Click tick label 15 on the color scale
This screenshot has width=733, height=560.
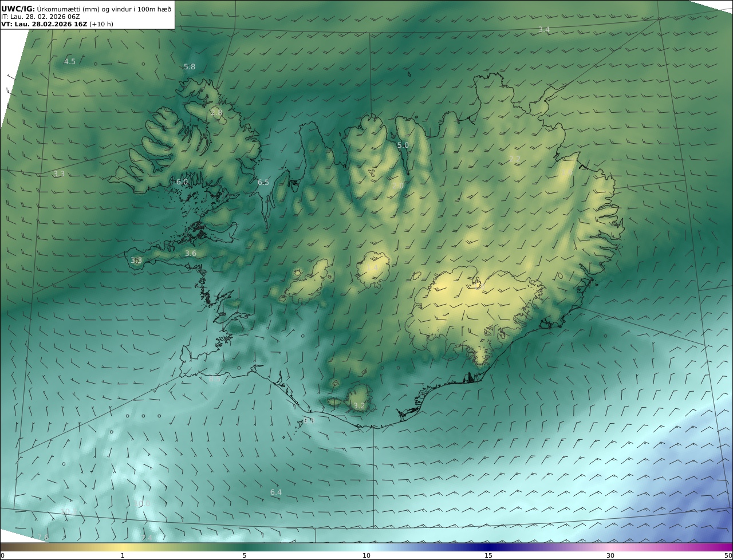tap(488, 556)
